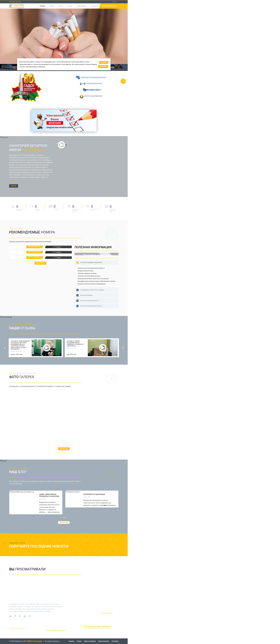The width and height of the screenshot is (280, 644).
Task: Open Акции in the top menu
Action: pyautogui.click(x=51, y=6)
